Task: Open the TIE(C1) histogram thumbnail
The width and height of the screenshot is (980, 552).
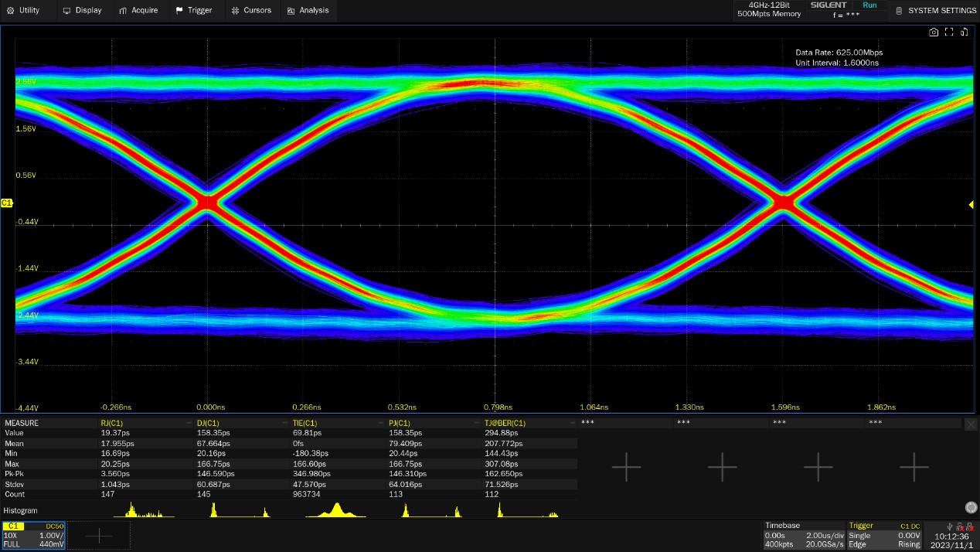Action: click(335, 510)
